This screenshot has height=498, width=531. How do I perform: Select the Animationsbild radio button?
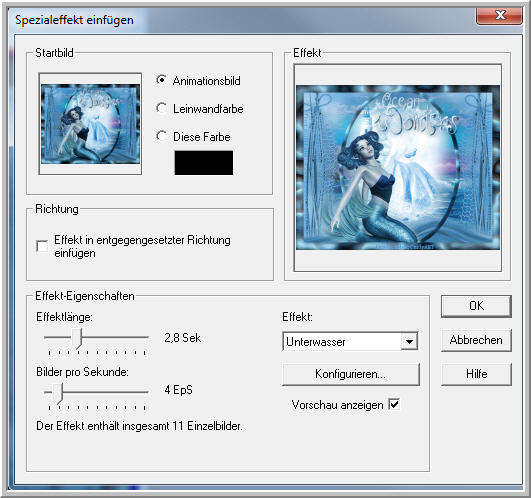pos(162,80)
